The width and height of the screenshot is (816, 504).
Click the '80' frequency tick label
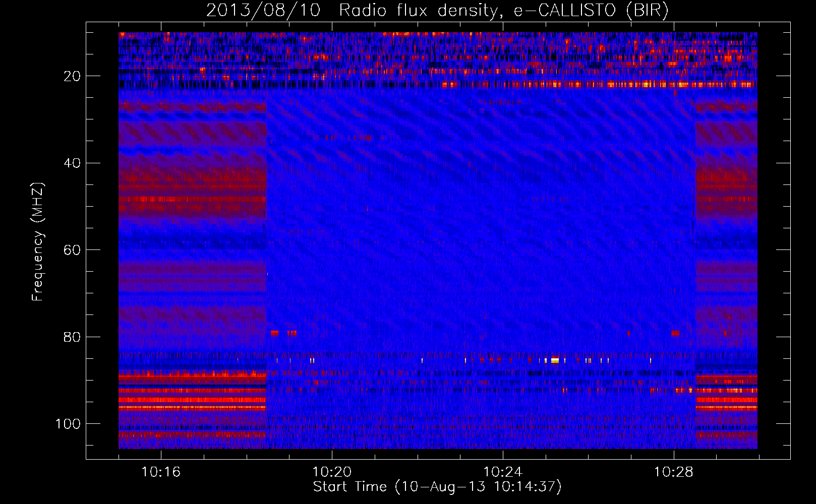click(x=73, y=337)
